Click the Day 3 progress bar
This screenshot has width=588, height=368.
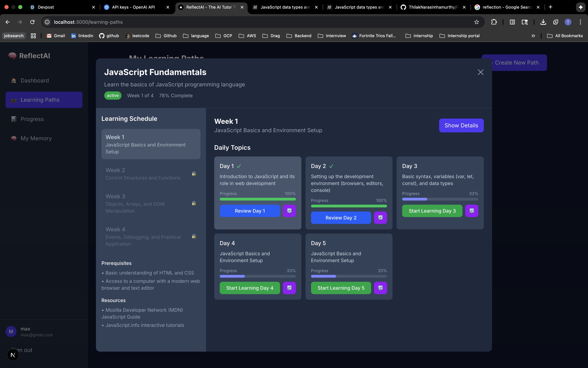pos(440,199)
